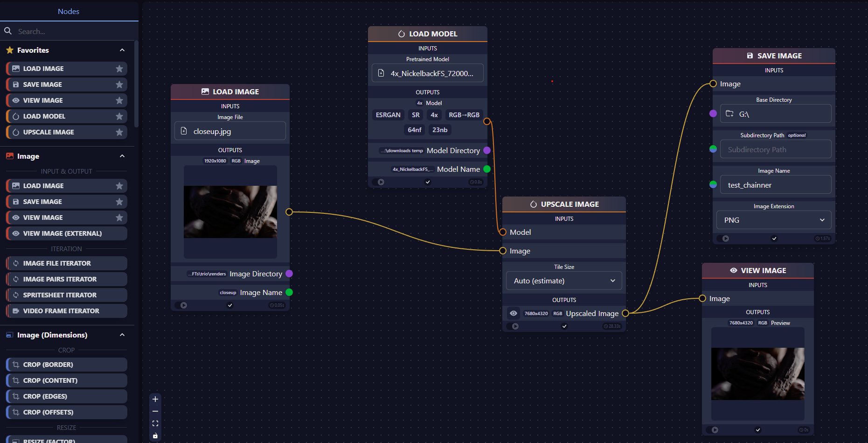Toggle the eye preview on Upscaled Image output
Viewport: 868px width, 443px height.
514,313
